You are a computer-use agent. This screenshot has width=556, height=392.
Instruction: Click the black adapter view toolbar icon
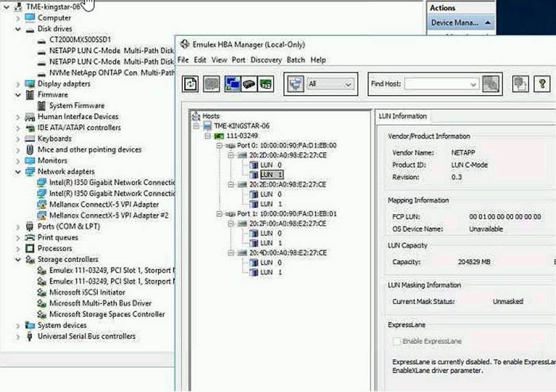pos(249,83)
